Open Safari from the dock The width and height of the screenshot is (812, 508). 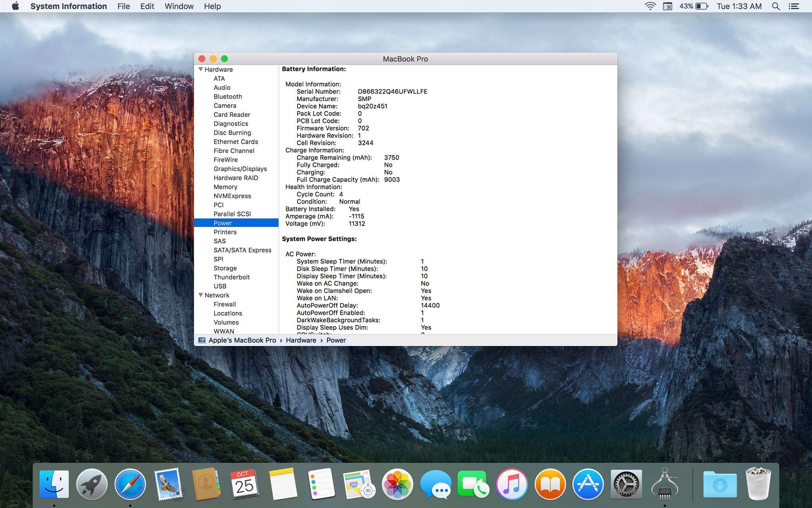pos(130,484)
